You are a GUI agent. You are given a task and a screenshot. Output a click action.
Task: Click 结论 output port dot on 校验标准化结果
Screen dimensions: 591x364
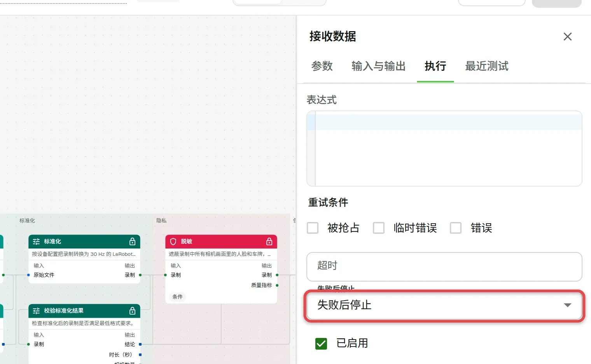(x=140, y=344)
